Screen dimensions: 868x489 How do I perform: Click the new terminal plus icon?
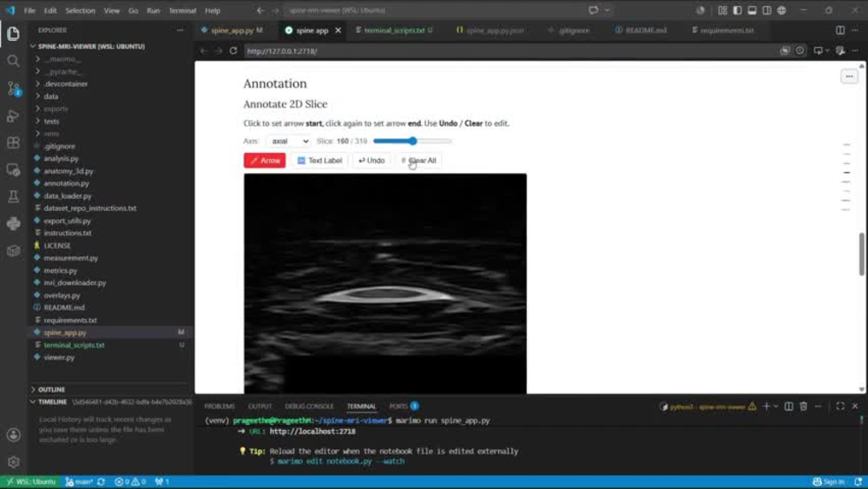(766, 406)
